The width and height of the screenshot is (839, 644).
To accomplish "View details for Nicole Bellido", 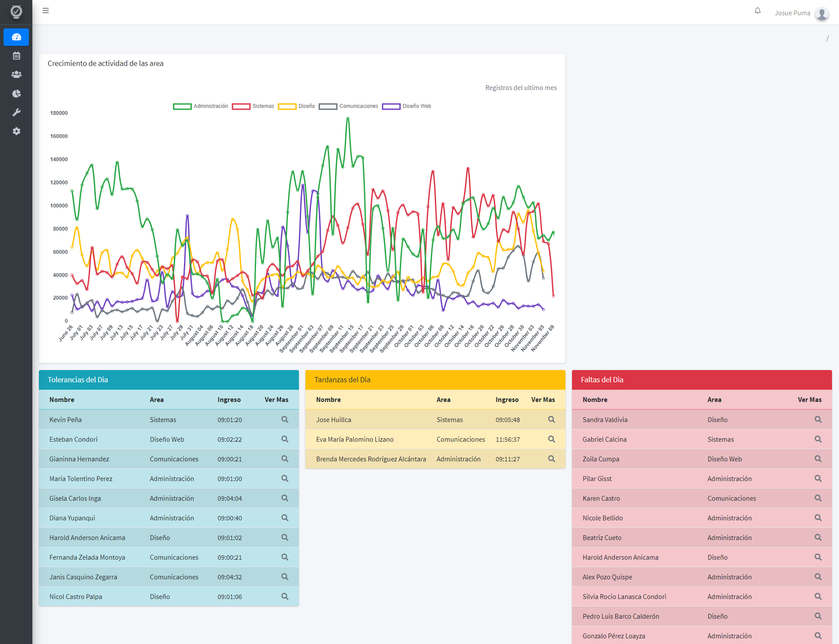I will [818, 518].
